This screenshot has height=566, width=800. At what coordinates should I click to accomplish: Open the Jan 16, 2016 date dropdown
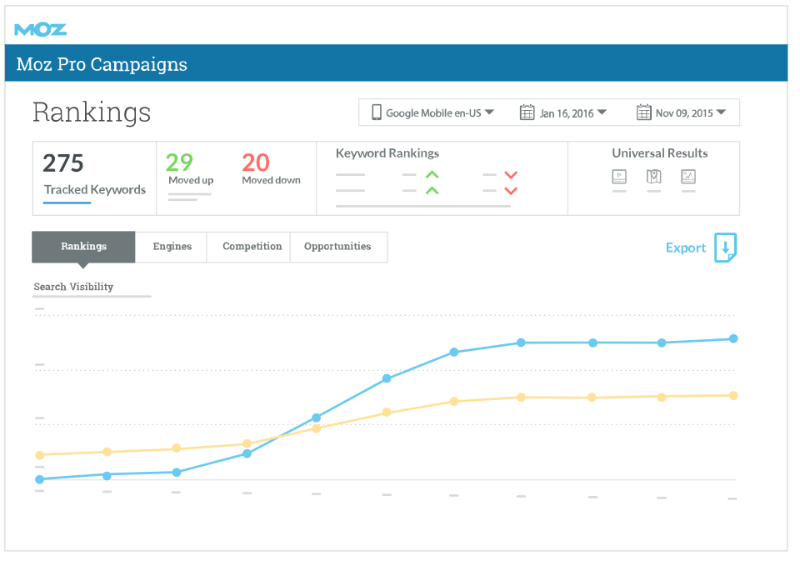(563, 113)
